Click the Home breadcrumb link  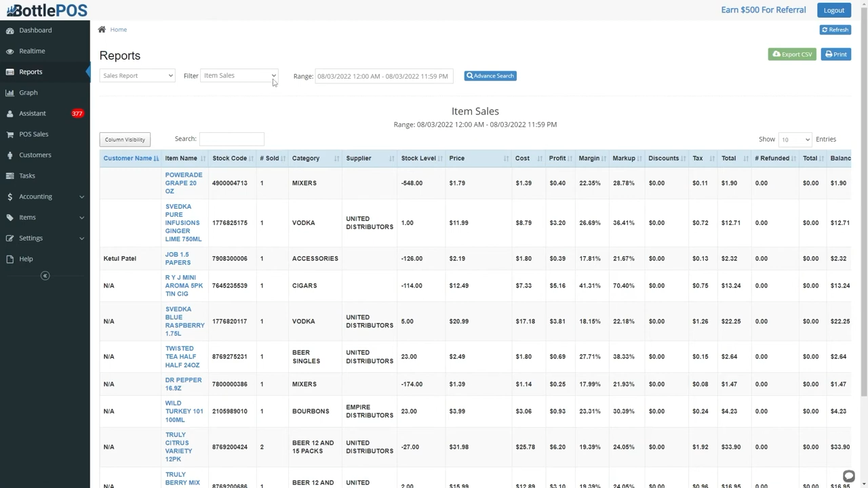119,30
